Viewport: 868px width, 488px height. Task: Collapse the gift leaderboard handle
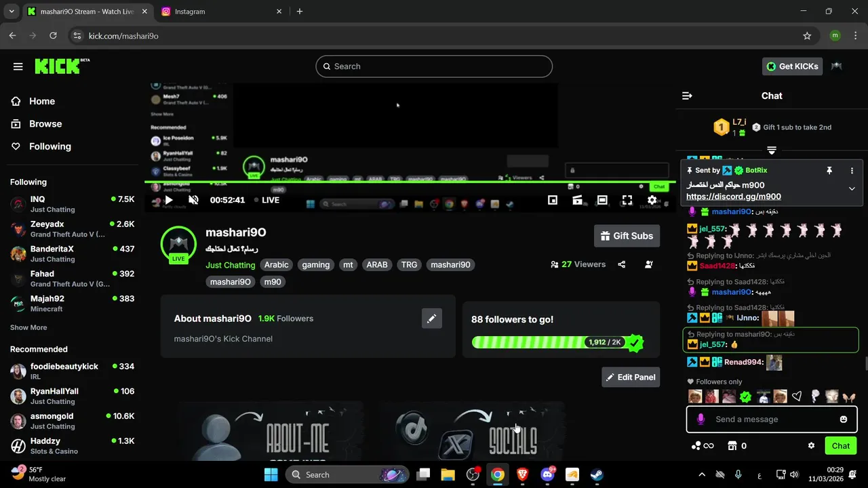772,150
